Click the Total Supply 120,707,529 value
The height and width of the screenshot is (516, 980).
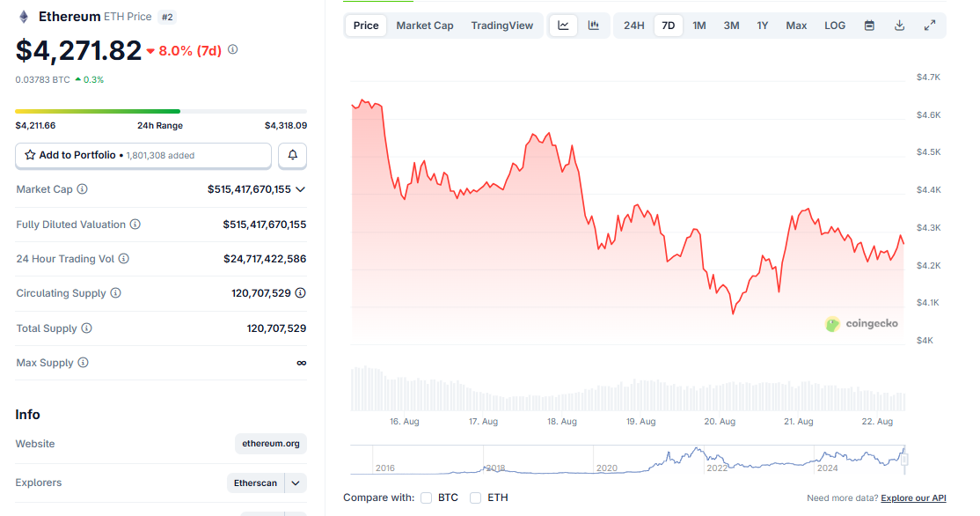coord(276,328)
